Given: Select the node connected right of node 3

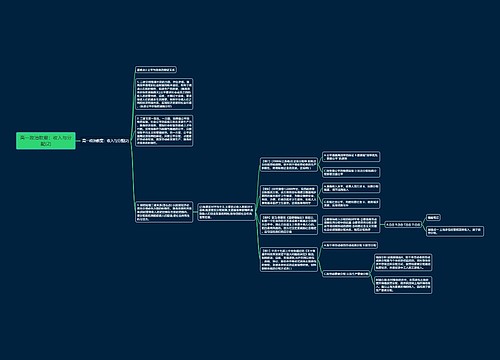Looking at the screenshot, I should 226,212.
